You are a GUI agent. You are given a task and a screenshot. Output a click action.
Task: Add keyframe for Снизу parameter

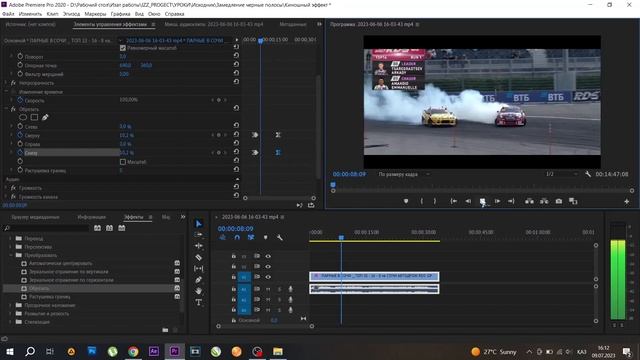point(219,153)
